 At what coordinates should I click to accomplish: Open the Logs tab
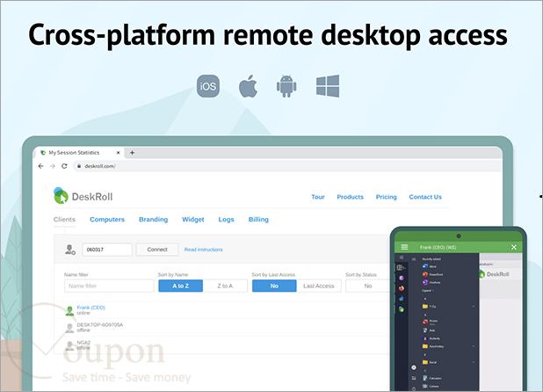pos(226,219)
